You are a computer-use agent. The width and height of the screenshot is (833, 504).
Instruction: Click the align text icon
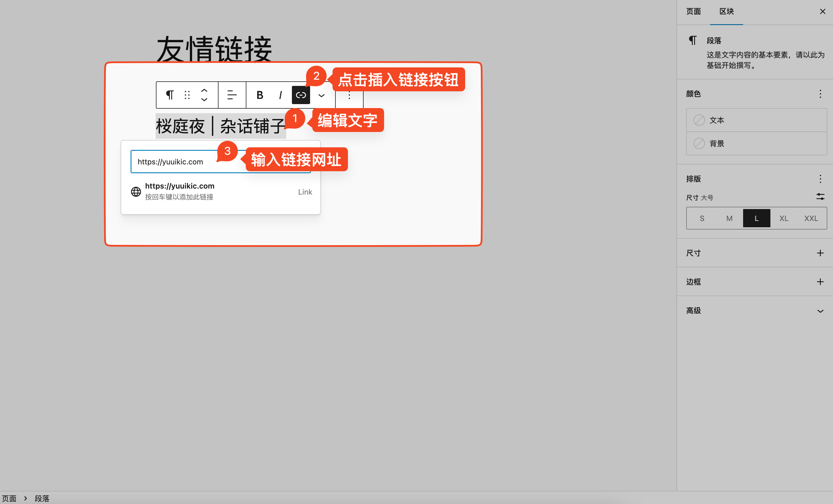[232, 95]
